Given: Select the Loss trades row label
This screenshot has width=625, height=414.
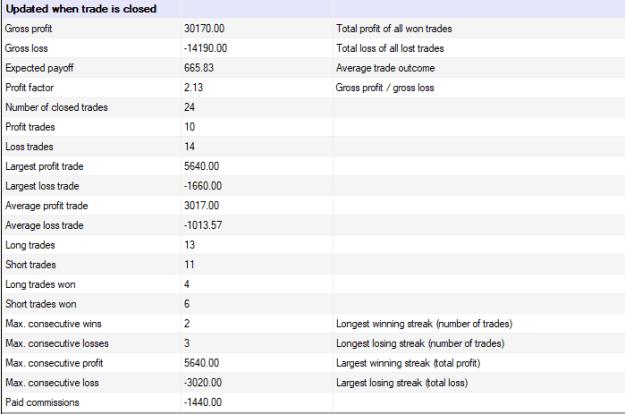Looking at the screenshot, I should 29,147.
